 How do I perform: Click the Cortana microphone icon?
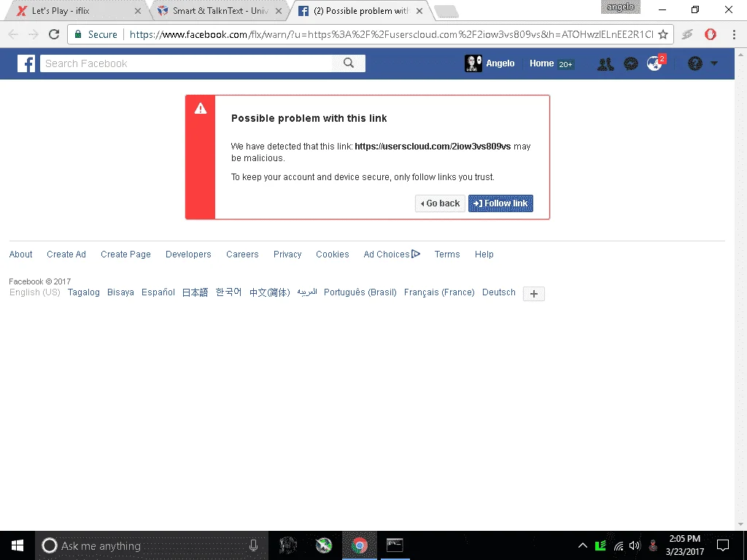tap(253, 545)
